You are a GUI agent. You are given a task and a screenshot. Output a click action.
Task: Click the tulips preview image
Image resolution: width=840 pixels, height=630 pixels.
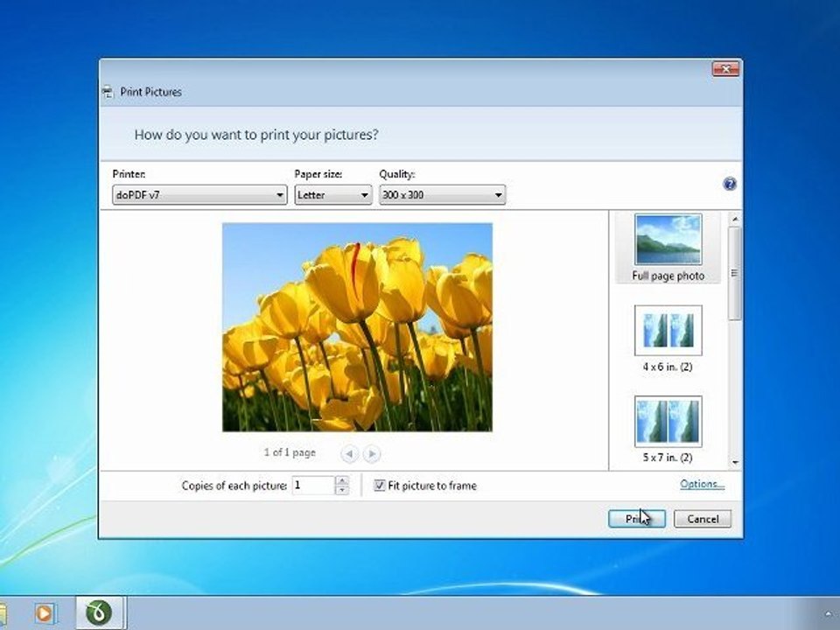click(x=357, y=326)
